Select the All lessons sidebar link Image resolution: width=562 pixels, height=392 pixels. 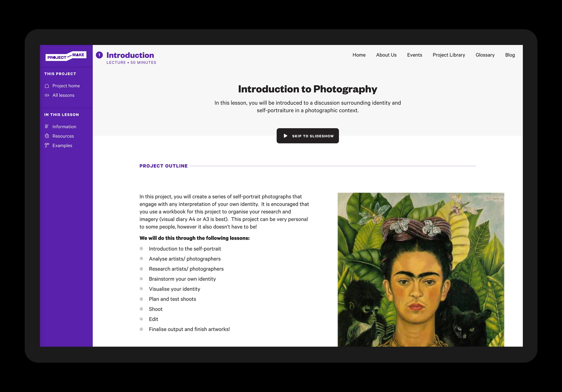[x=63, y=95]
